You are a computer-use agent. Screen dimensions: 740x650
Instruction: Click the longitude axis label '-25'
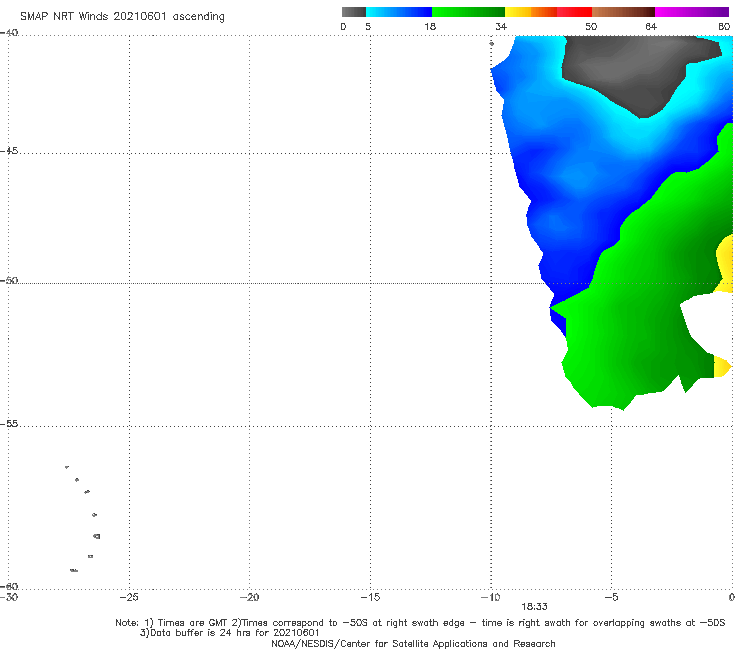tap(129, 598)
